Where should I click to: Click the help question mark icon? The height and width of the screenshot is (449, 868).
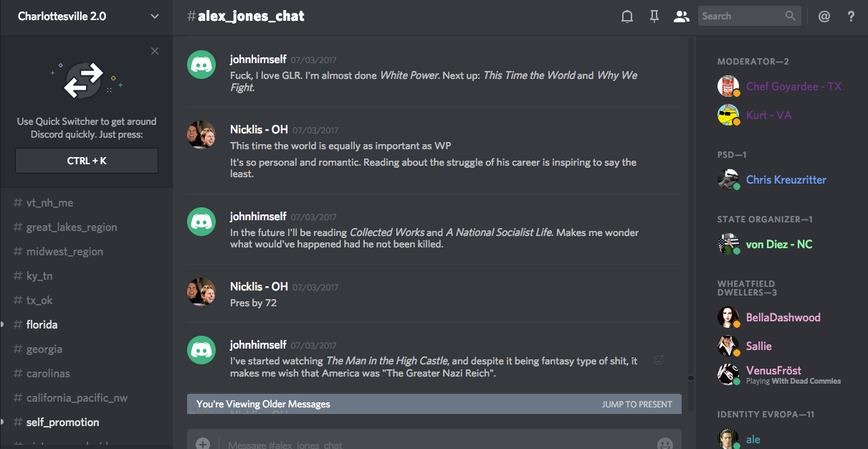[851, 16]
